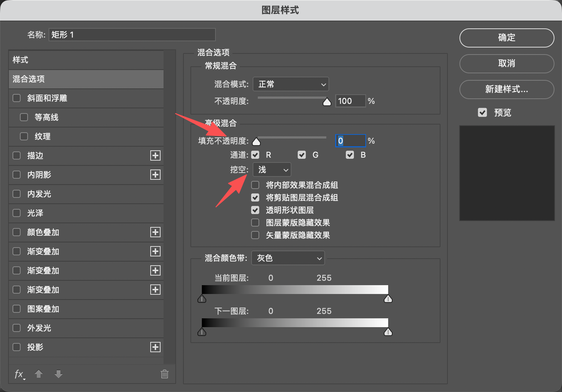The width and height of the screenshot is (562, 392).
Task: Click the trash delete effect icon
Action: click(x=165, y=374)
